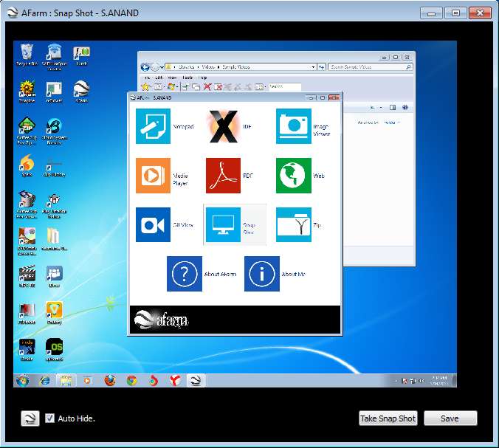
Task: Toggle the Auto Hide checkbox
Action: (x=49, y=418)
